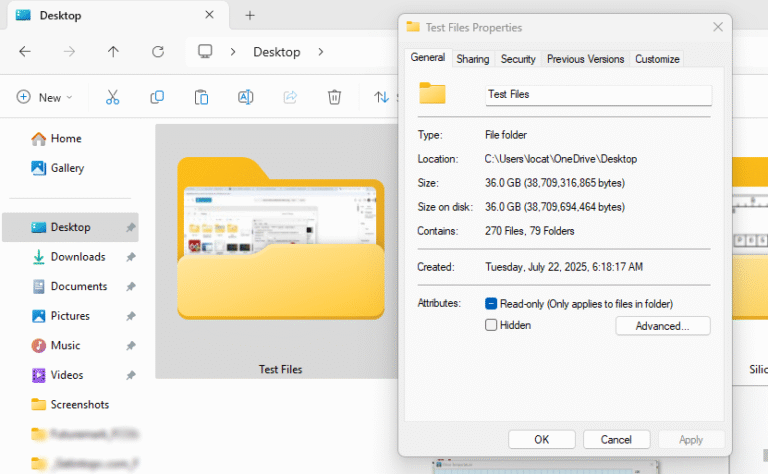Viewport: 768px width, 474px height.
Task: Open Gallery in the navigation pane
Action: [57, 168]
